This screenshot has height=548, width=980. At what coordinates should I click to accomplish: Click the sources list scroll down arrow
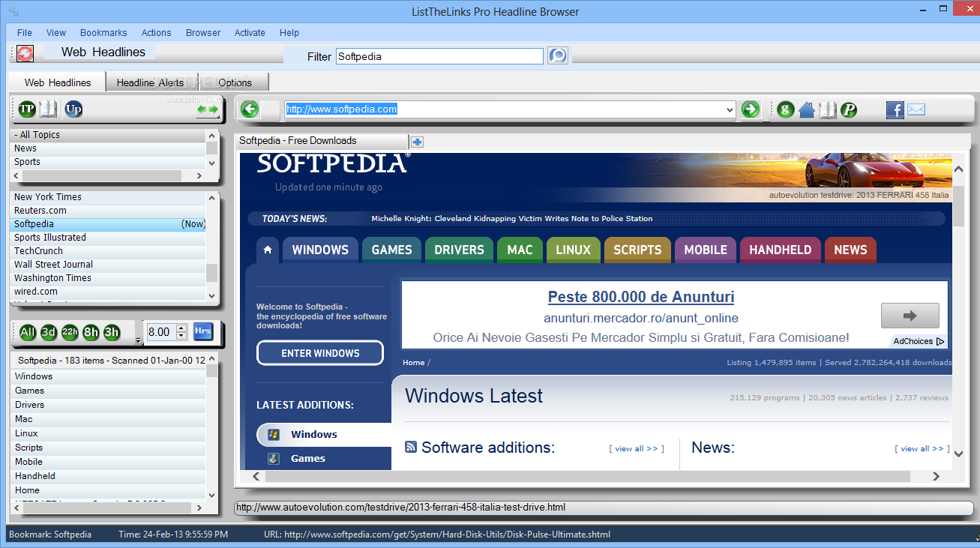(212, 296)
